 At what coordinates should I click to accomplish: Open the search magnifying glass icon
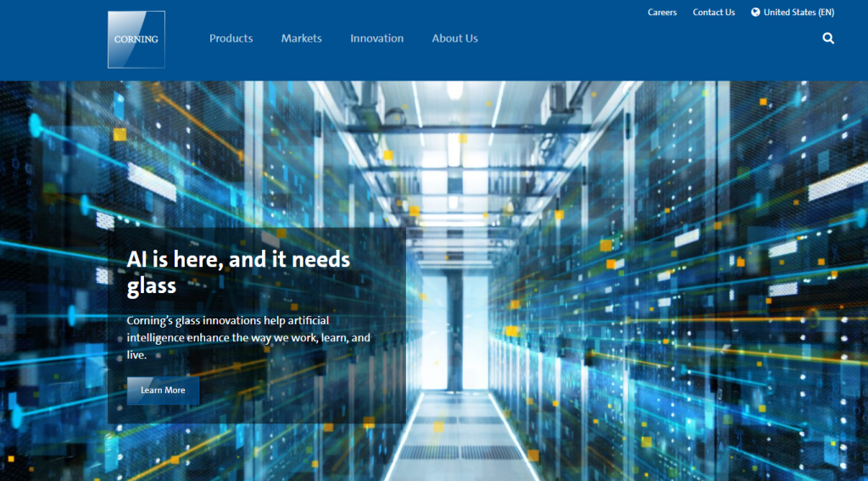(828, 38)
